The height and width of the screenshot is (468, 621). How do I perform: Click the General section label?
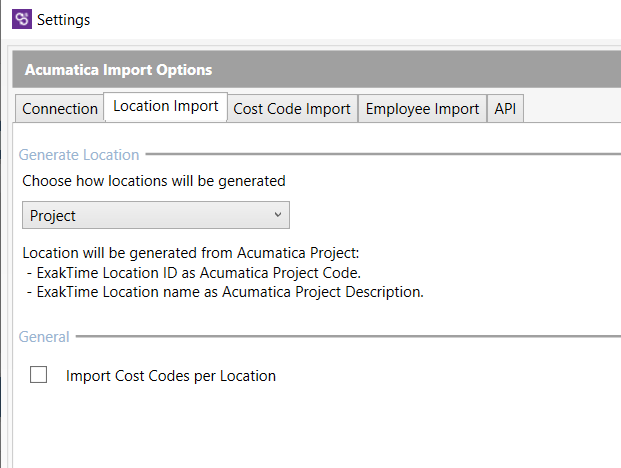click(x=44, y=337)
